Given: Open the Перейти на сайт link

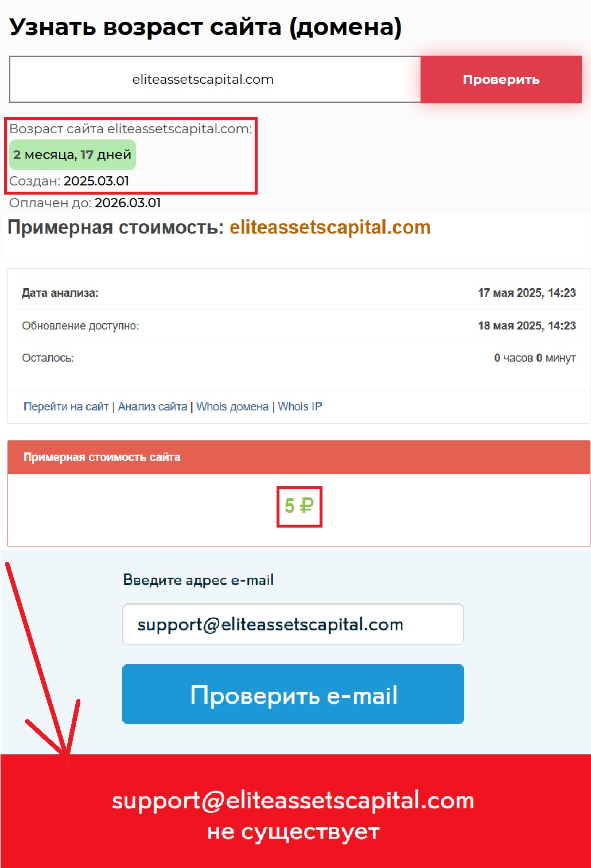Looking at the screenshot, I should point(66,406).
